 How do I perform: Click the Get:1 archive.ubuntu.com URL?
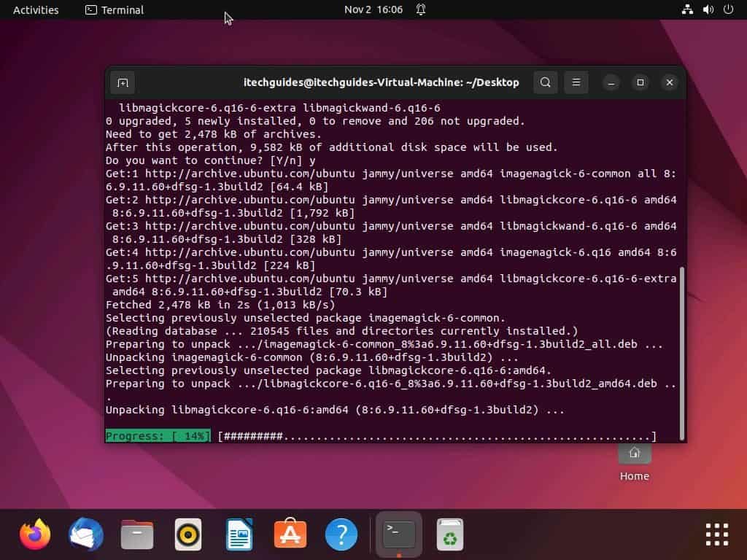[x=249, y=174]
